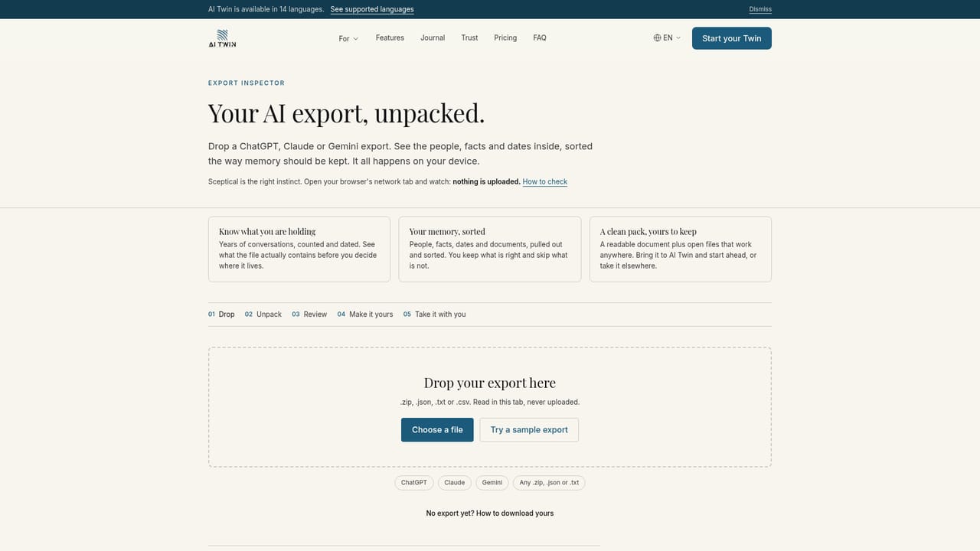Click the Drop your export here heading
Screen dimensions: 980x551
pos(490,383)
